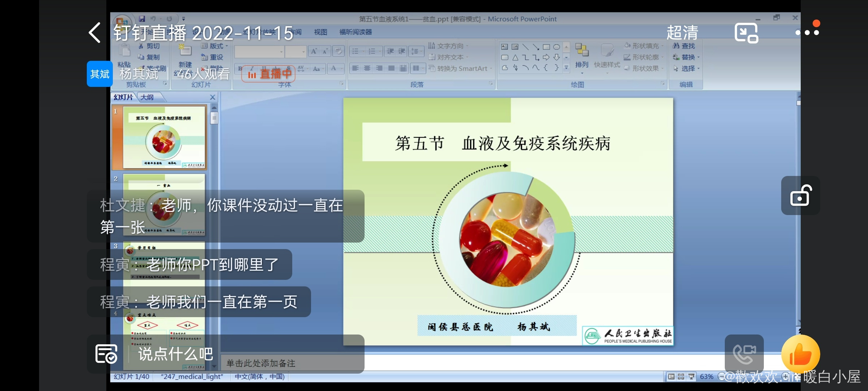
Task: Toggle align text right
Action: click(379, 68)
